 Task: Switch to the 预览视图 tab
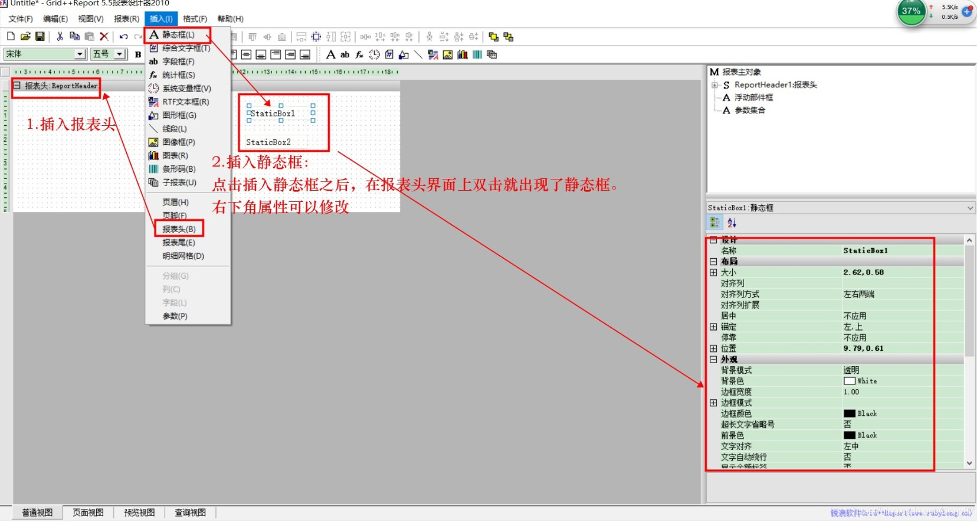pos(139,513)
